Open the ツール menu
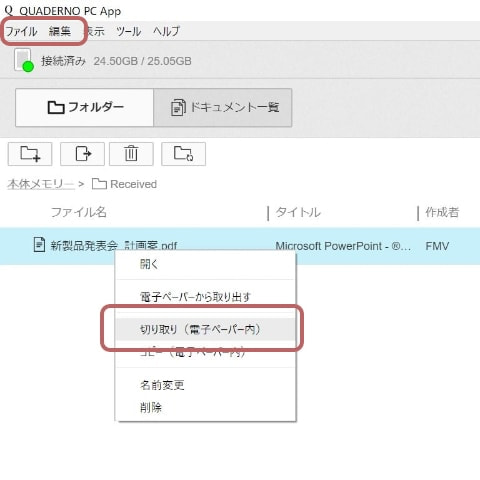The image size is (480, 480). 129,31
